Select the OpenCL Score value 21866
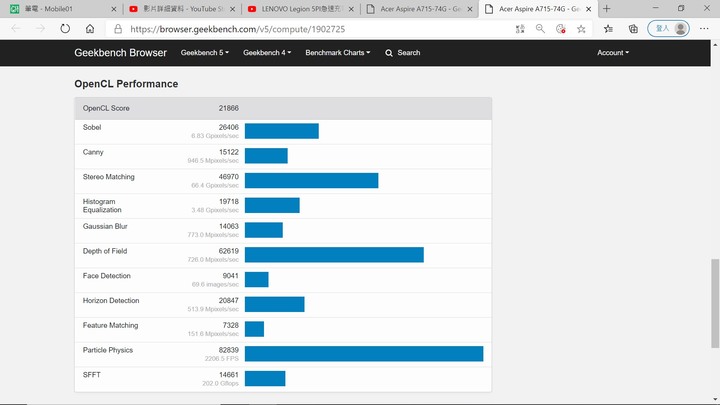720x405 pixels. click(229, 108)
